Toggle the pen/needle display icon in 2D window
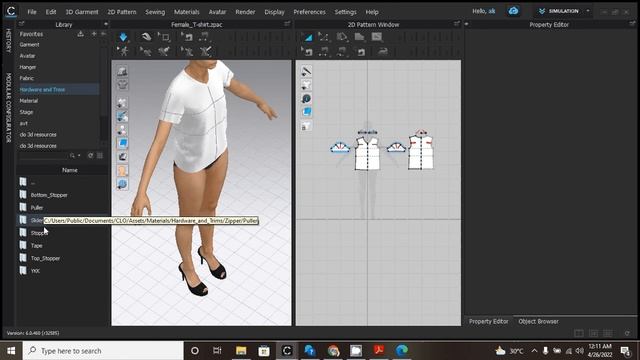The image size is (640, 360). point(306,71)
